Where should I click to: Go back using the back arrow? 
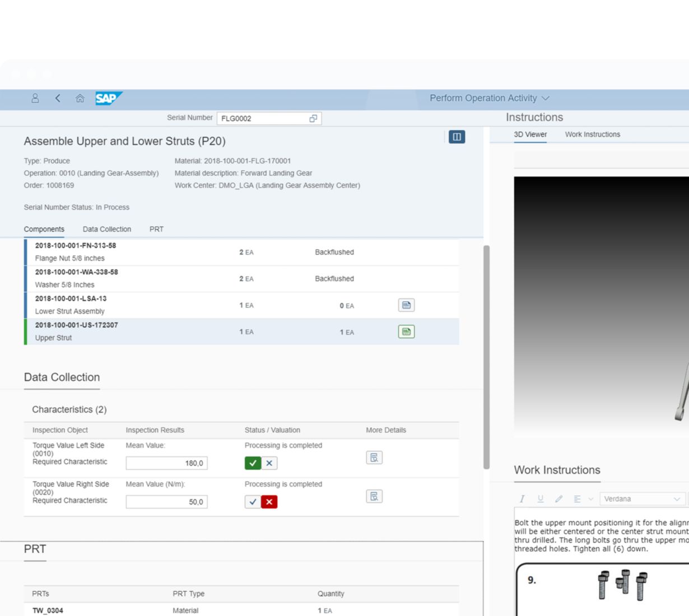pyautogui.click(x=58, y=99)
